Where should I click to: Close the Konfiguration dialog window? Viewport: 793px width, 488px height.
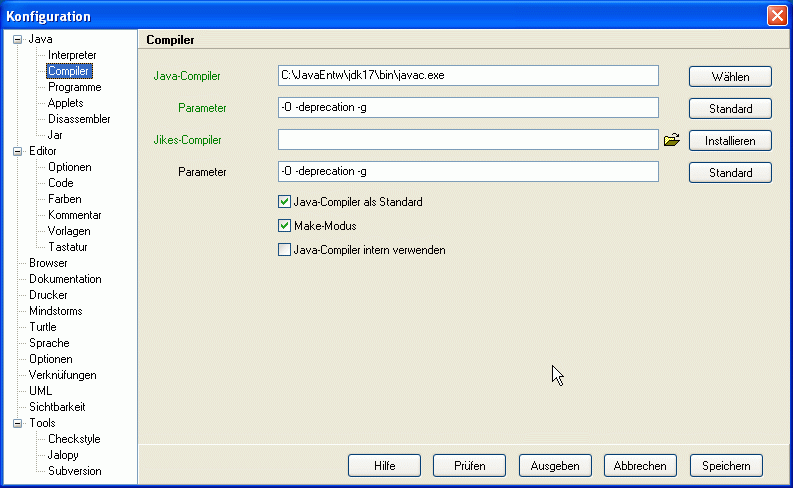point(776,16)
